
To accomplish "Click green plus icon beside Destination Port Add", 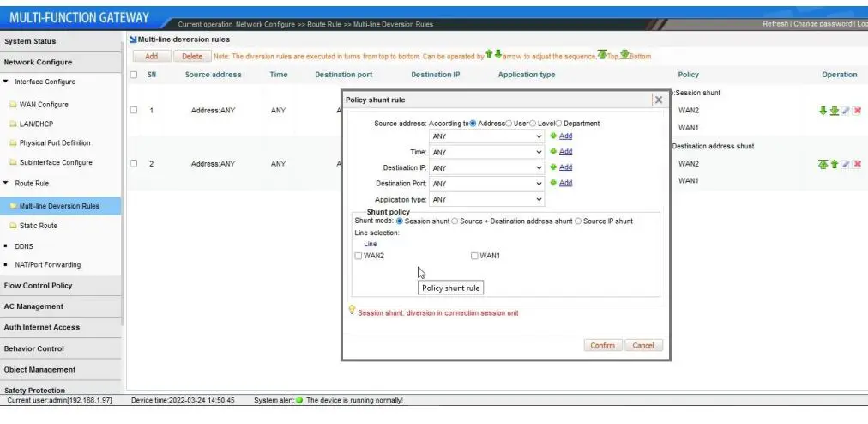I will 553,182.
